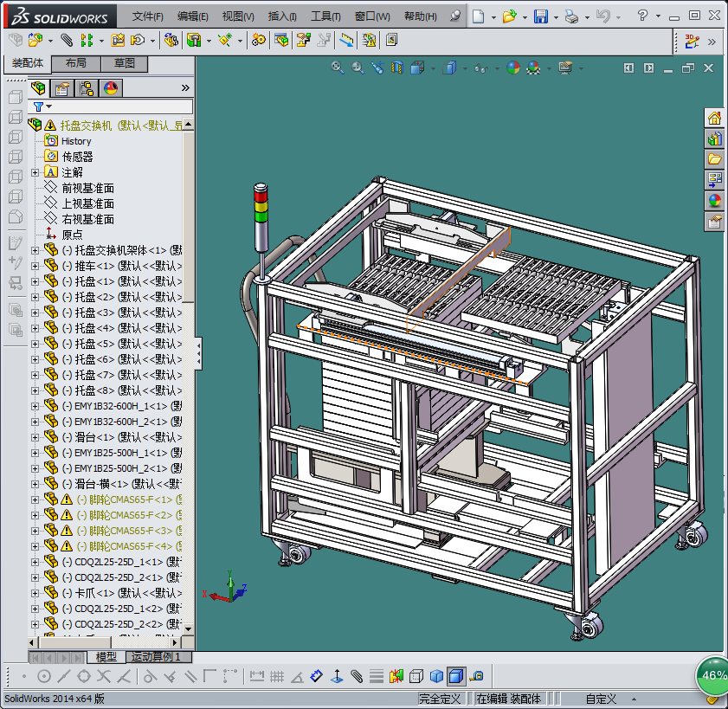Screen dimensions: 728x709
Task: Click the Edit Appearance color ball icon
Action: [x=513, y=68]
